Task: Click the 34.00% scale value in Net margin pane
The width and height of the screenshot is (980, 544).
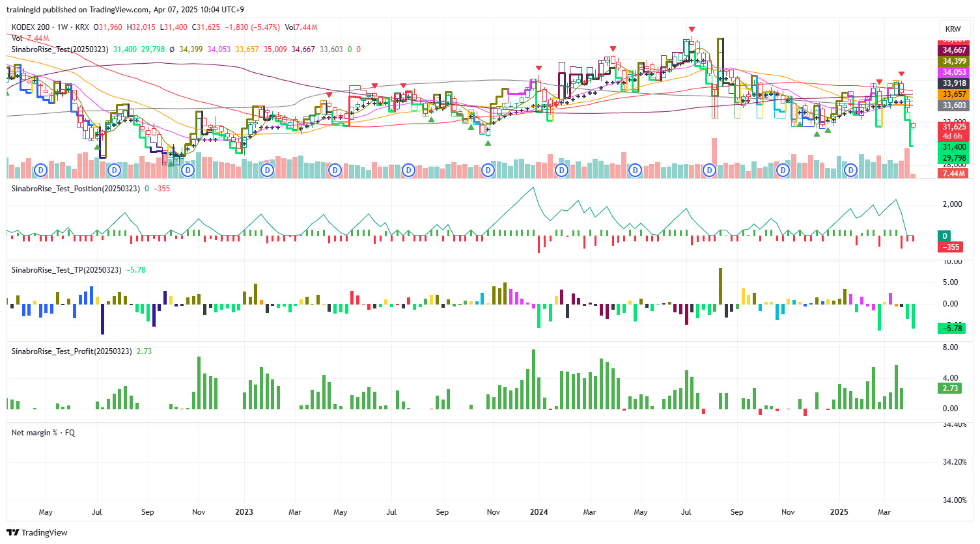Action: pyautogui.click(x=955, y=500)
